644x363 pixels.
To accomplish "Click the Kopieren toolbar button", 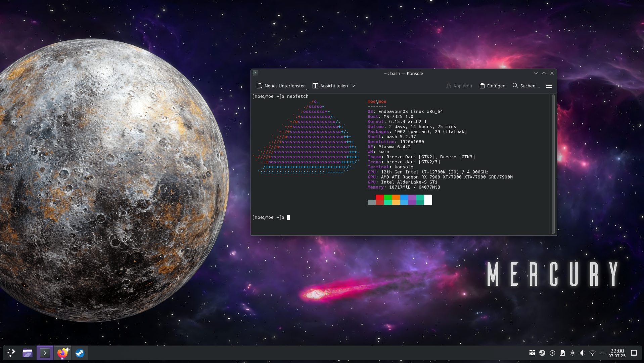I will (459, 86).
